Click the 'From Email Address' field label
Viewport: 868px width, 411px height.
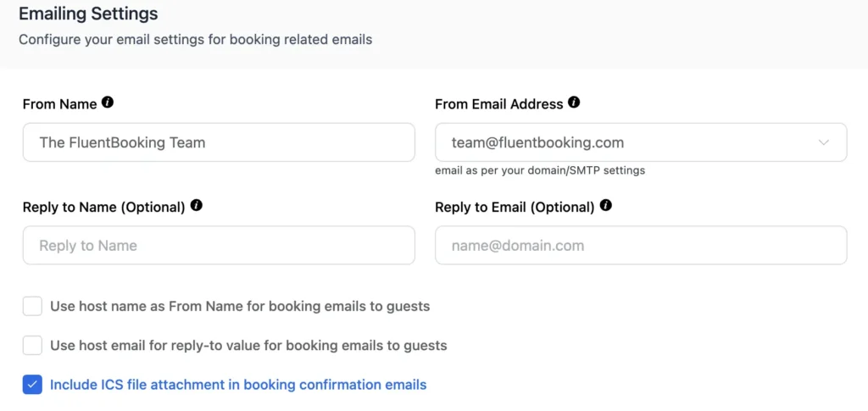pos(499,104)
